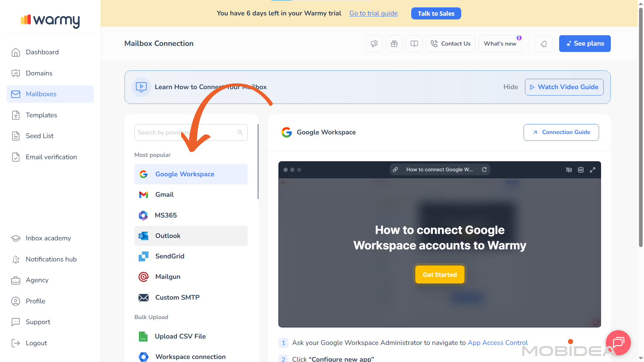The height and width of the screenshot is (362, 644).
Task: Expand video to fullscreen
Action: click(x=593, y=170)
